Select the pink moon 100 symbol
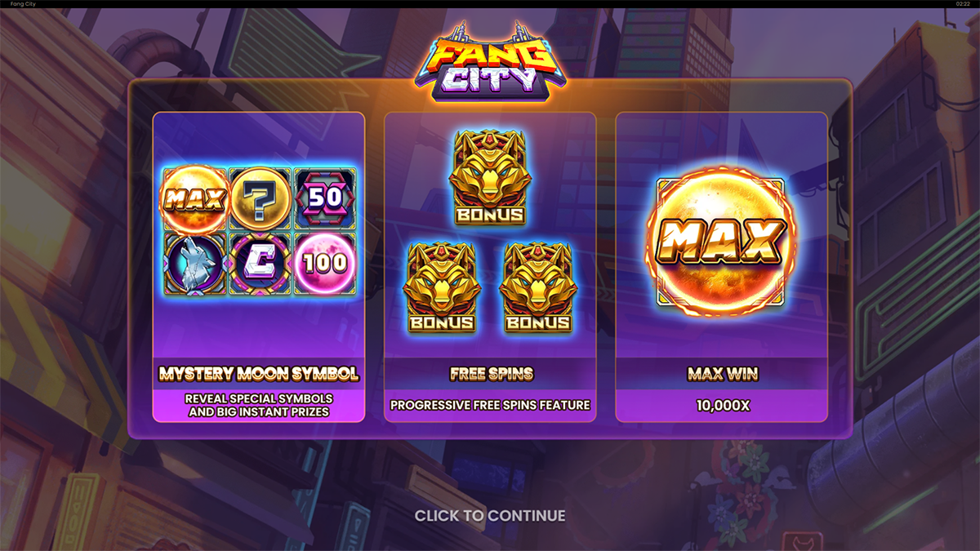 (x=324, y=264)
